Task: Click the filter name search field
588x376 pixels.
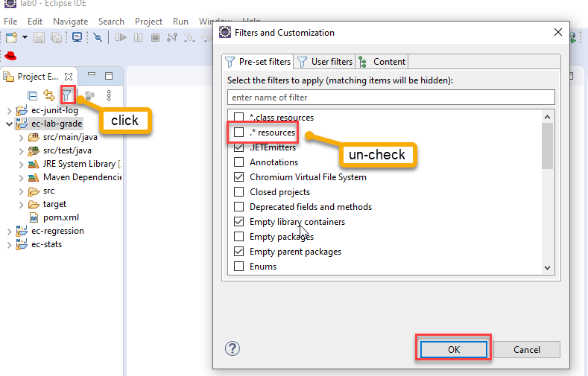Action: pyautogui.click(x=391, y=98)
